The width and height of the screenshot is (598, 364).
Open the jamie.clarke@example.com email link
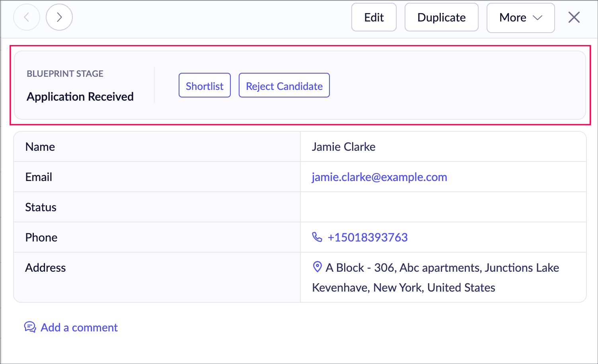(379, 177)
